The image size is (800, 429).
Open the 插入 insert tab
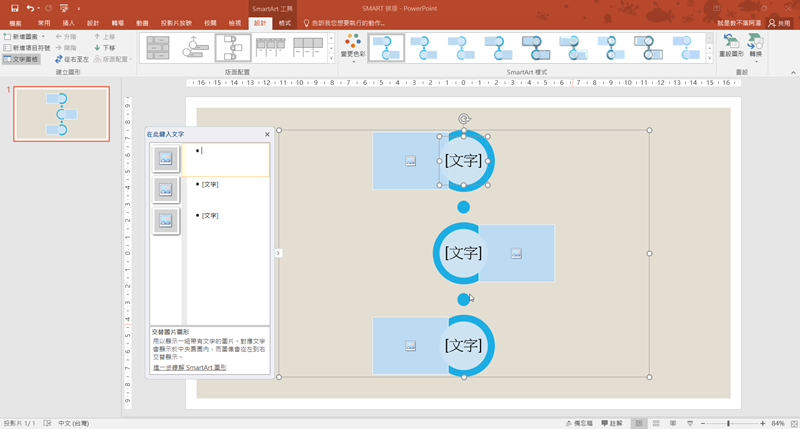[68, 22]
